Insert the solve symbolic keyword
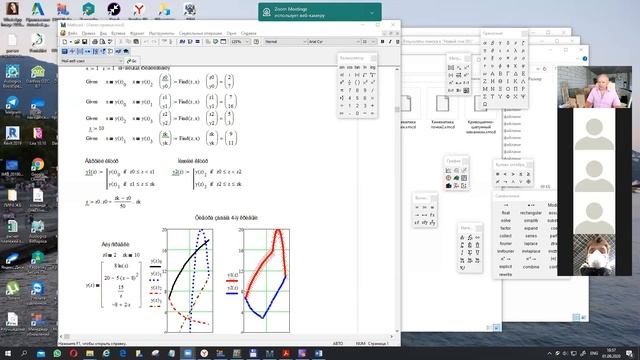Viewport: 640px width, 360px height. pyautogui.click(x=506, y=220)
